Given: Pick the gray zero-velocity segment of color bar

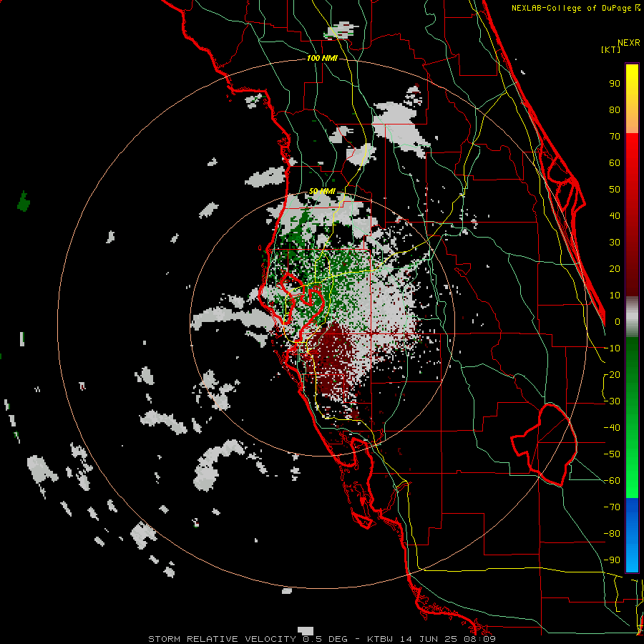Looking at the screenshot, I should click(632, 317).
